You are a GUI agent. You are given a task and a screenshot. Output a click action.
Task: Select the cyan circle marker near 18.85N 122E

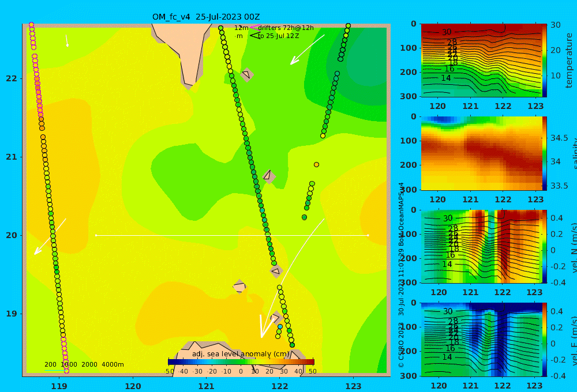pos(280,326)
